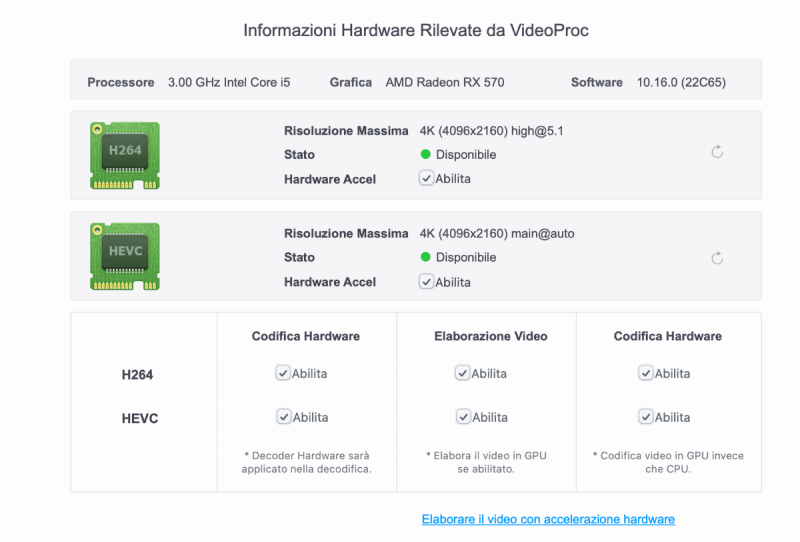This screenshot has height=542, width=800.
Task: Select the 'AMD Radeon RX 570' text
Action: pos(445,82)
